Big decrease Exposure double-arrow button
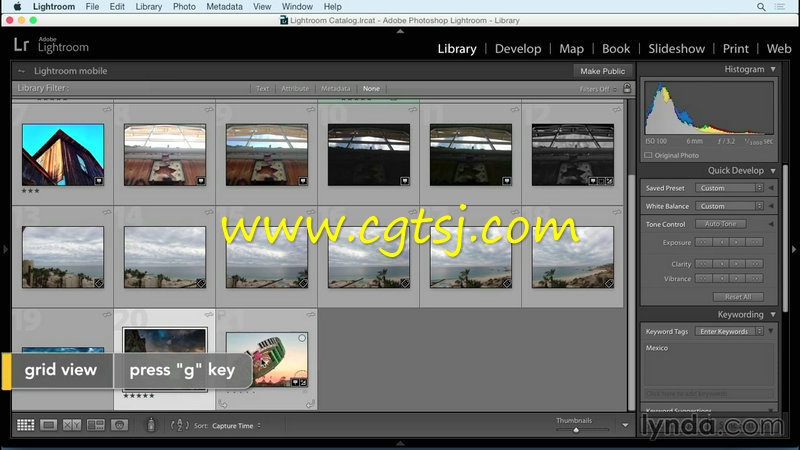 [x=704, y=242]
